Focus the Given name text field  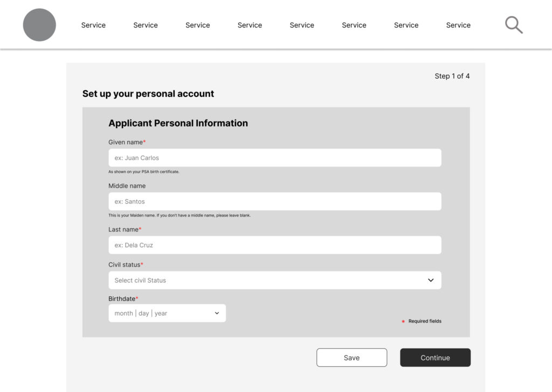(274, 158)
